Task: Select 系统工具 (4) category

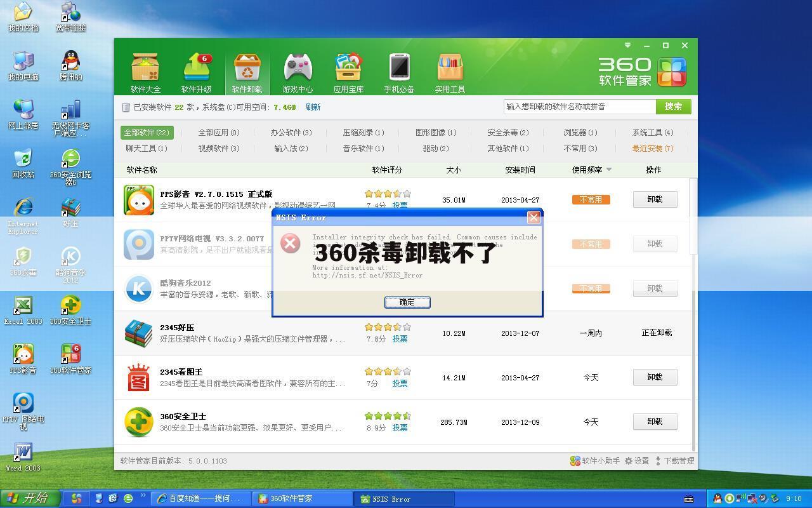Action: point(652,133)
